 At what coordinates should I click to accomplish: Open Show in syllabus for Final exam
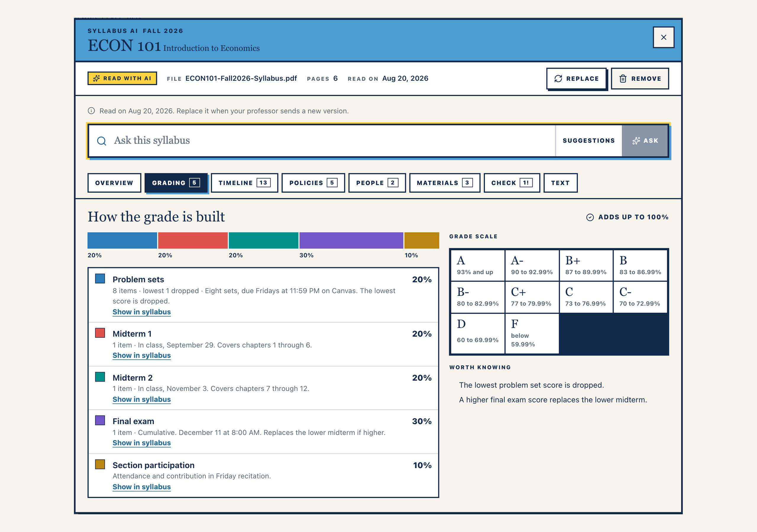click(x=142, y=443)
